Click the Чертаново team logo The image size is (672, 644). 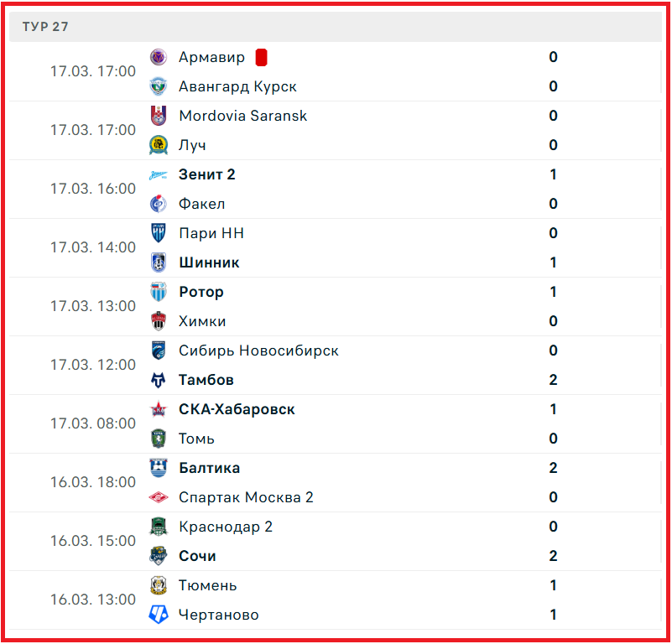point(159,615)
